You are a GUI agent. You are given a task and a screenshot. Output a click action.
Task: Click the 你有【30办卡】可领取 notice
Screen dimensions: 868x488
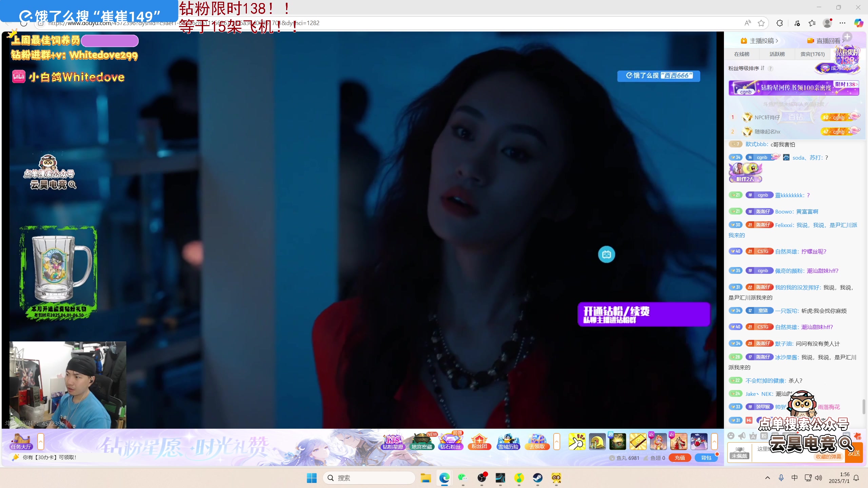pyautogui.click(x=50, y=457)
